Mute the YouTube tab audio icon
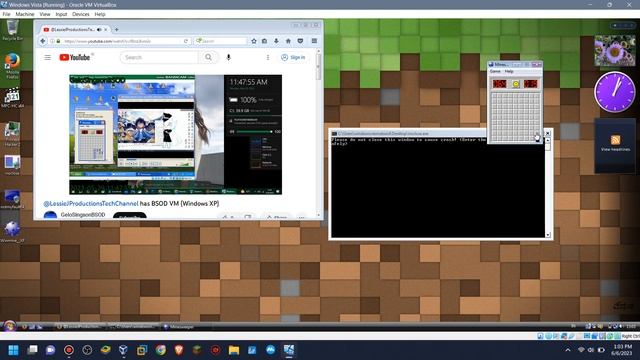The width and height of the screenshot is (640, 360). point(99,29)
